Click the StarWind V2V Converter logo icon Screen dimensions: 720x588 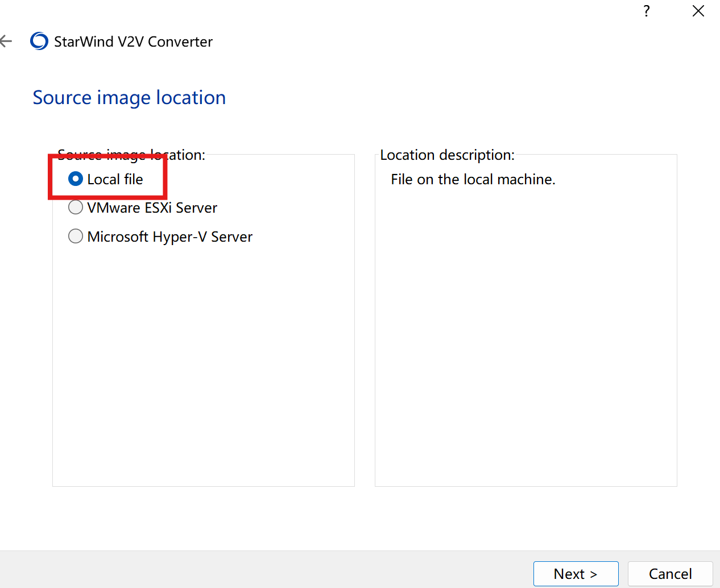coord(39,41)
